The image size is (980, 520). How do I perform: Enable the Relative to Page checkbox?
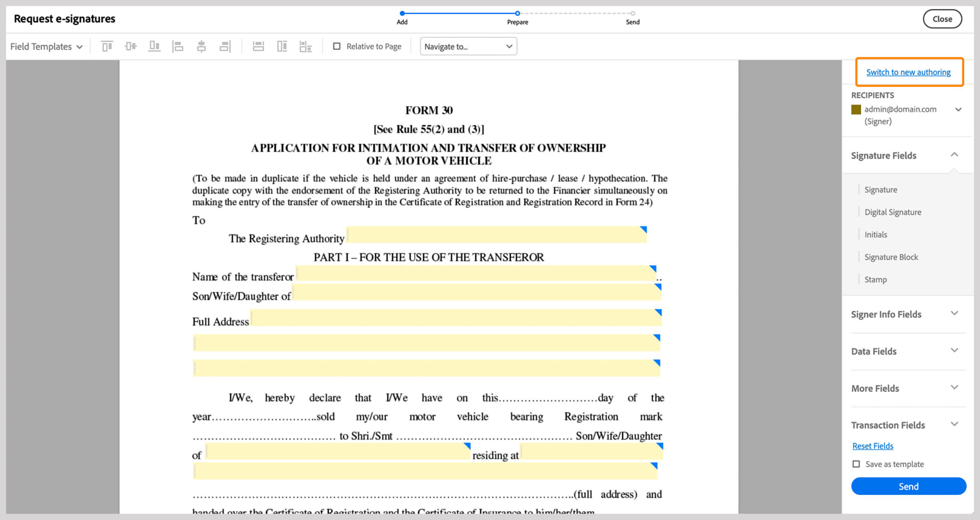point(337,46)
